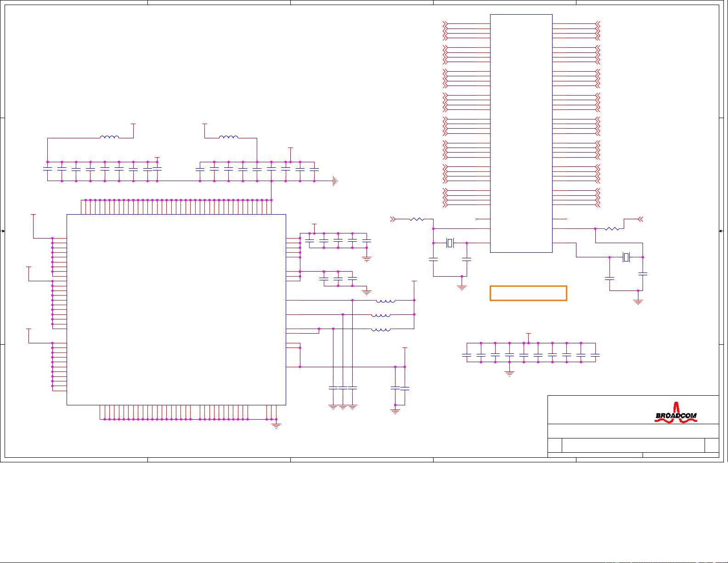Click the crystal symbol left of the tall block
The width and height of the screenshot is (728, 563).
pos(450,243)
